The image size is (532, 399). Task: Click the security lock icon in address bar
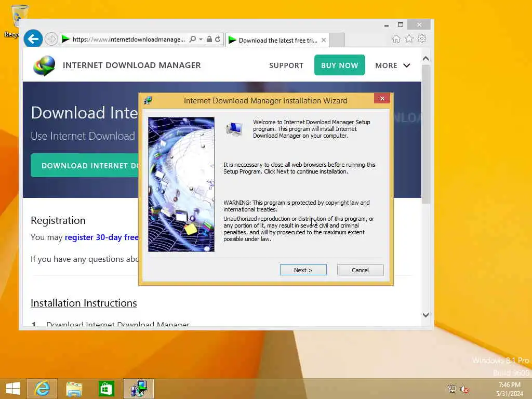[209, 39]
